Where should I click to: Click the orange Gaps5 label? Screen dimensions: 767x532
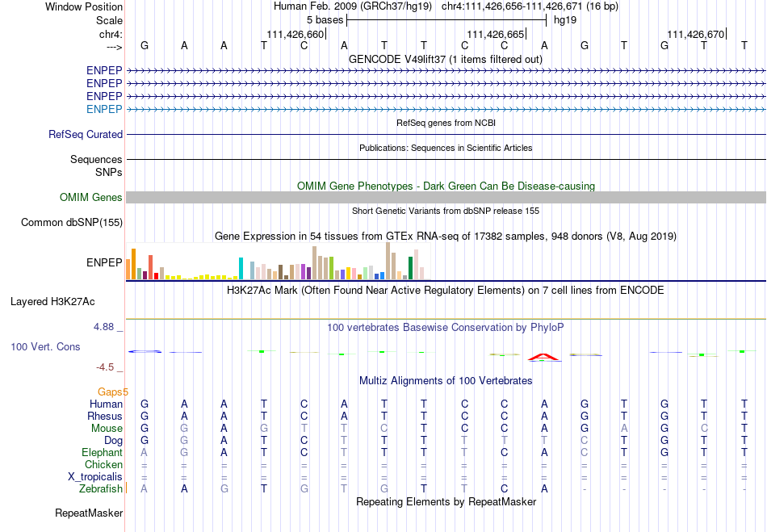click(x=113, y=392)
